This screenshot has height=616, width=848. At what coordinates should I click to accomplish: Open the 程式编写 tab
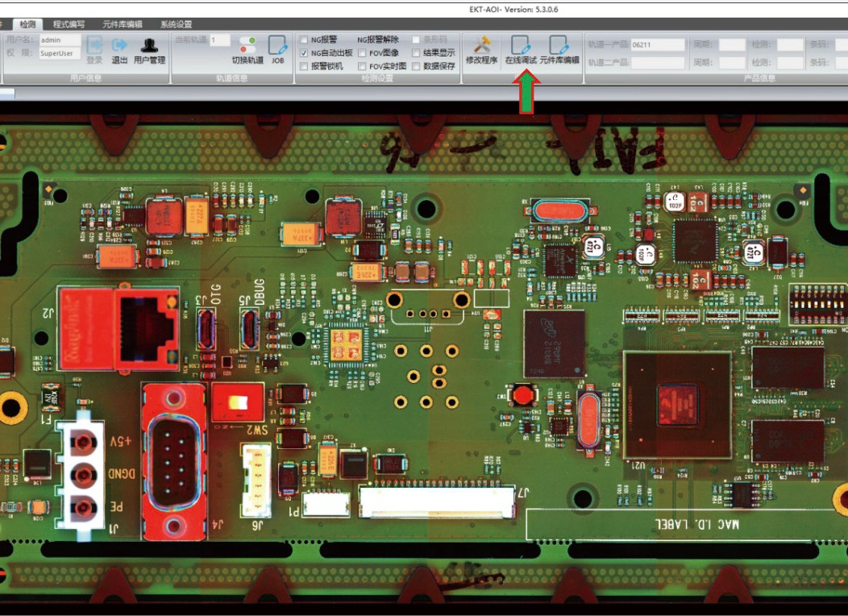tap(69, 24)
